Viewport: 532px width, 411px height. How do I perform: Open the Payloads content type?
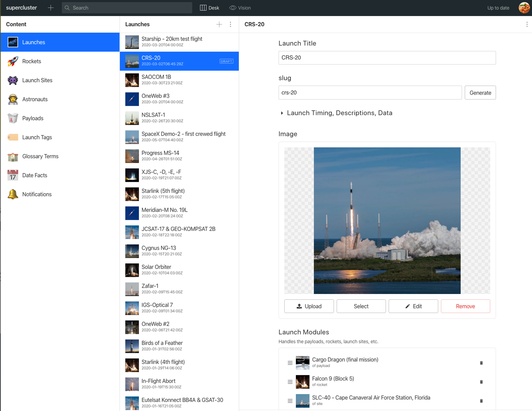coord(60,118)
